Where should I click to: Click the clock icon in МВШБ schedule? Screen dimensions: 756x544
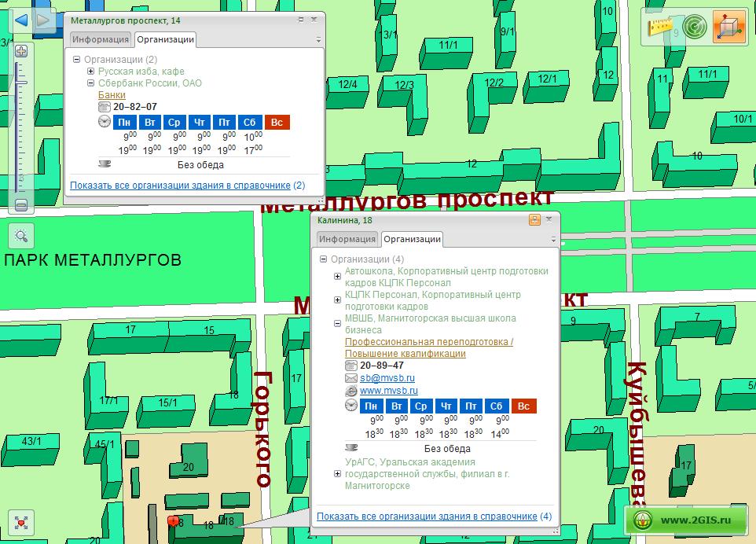pyautogui.click(x=351, y=405)
